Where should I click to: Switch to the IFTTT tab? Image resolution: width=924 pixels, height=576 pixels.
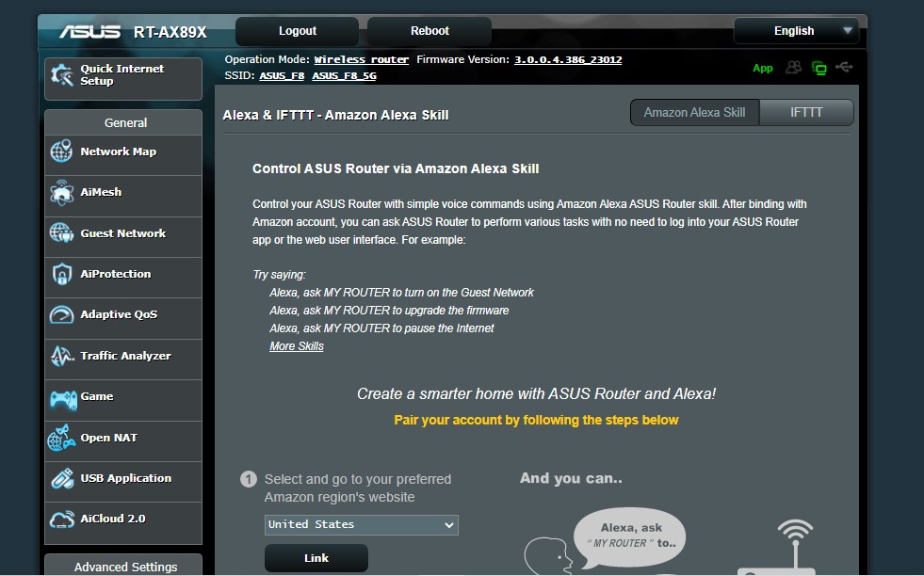pos(806,113)
